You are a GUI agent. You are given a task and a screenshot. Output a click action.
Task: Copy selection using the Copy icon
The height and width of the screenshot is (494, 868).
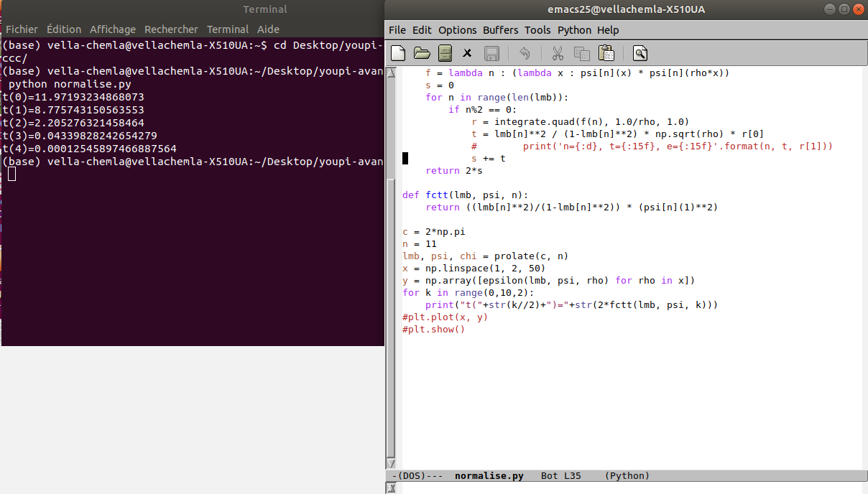[x=581, y=53]
